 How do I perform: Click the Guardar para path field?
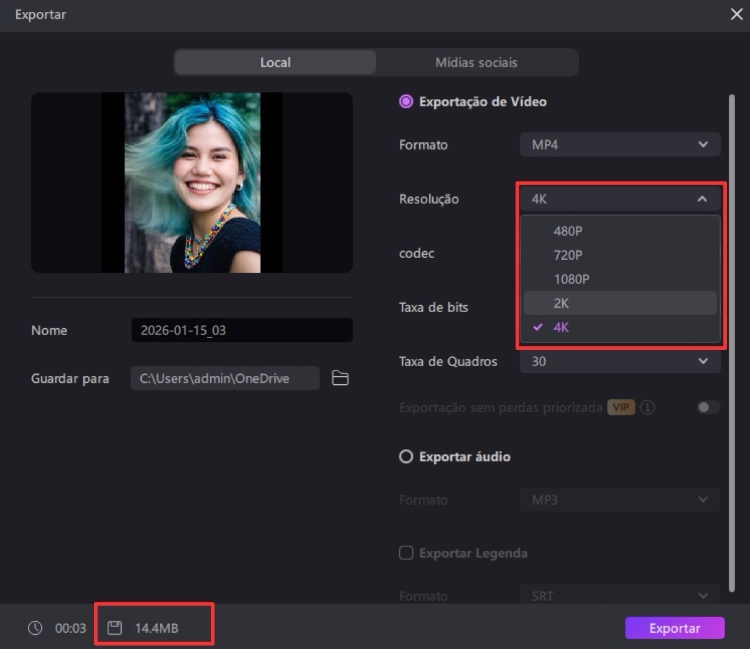tap(225, 378)
